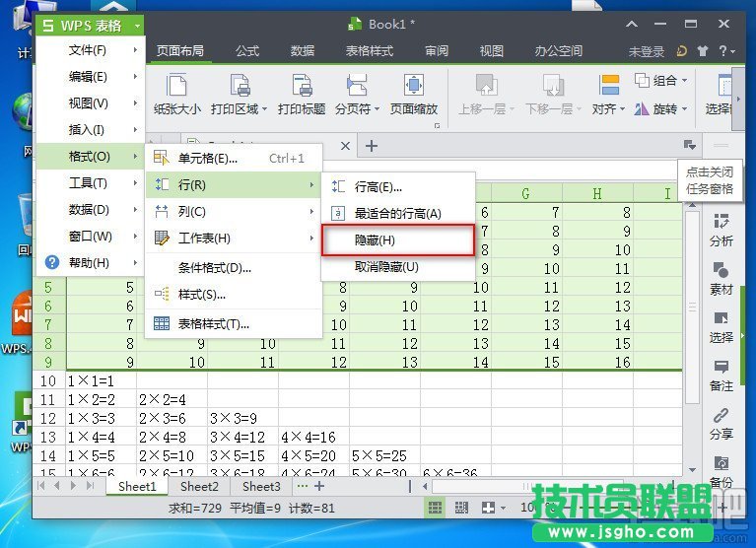Open the help question mark dropdown
Viewport: 756px width, 548px height.
point(726,50)
